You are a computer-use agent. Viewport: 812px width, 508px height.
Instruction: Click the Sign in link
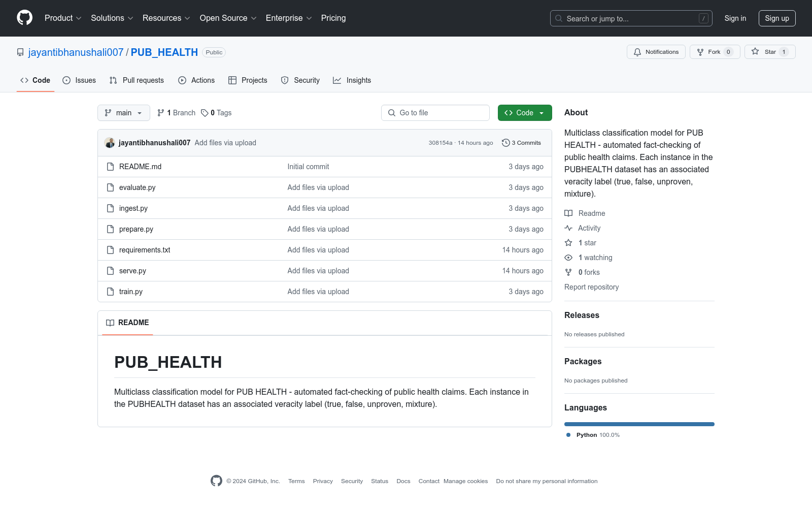735,18
